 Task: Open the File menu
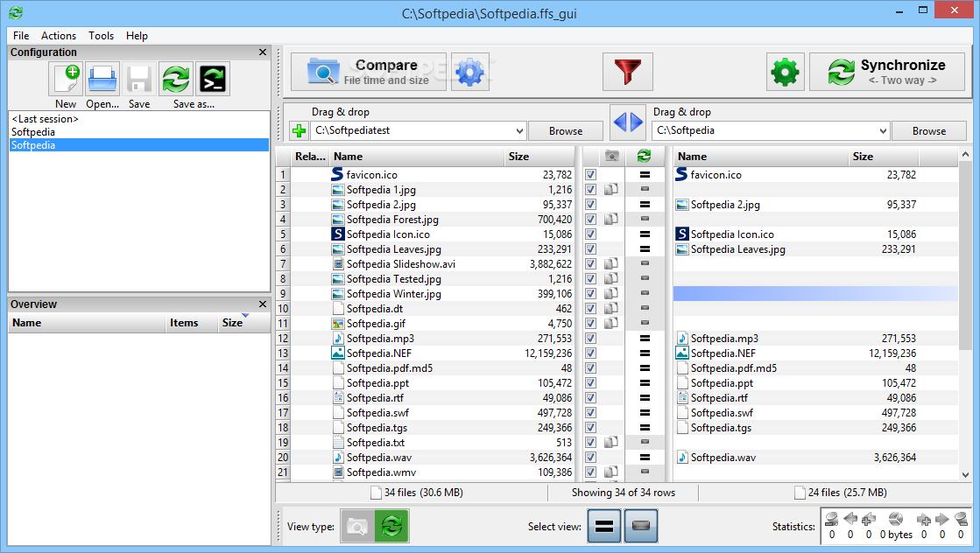[x=21, y=36]
